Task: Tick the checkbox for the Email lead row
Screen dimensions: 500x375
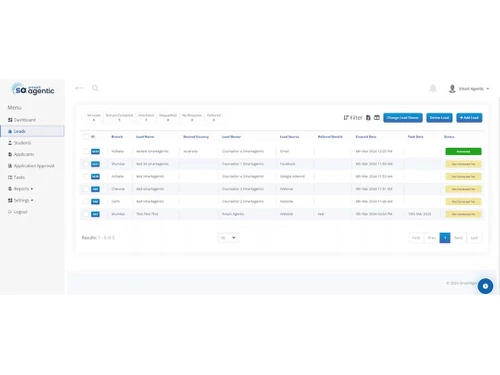Action: click(x=86, y=151)
